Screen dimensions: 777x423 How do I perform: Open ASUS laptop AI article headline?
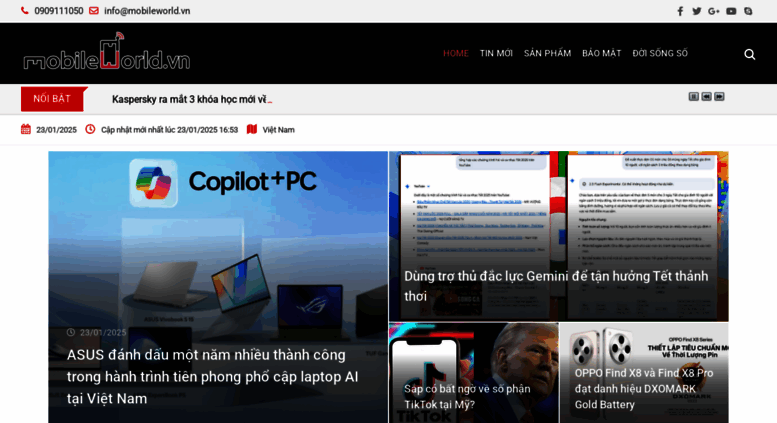[213, 376]
